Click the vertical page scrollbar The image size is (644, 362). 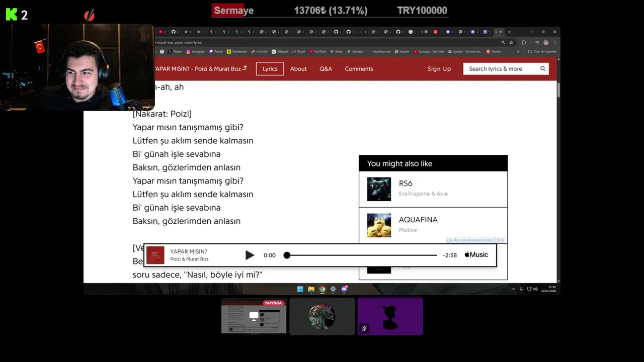tap(558, 89)
